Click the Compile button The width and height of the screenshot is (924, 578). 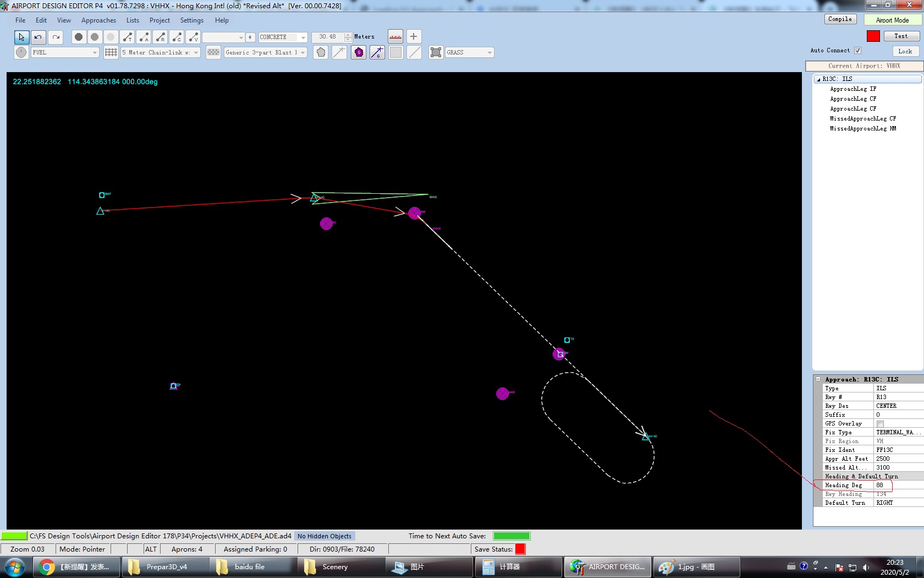(840, 19)
